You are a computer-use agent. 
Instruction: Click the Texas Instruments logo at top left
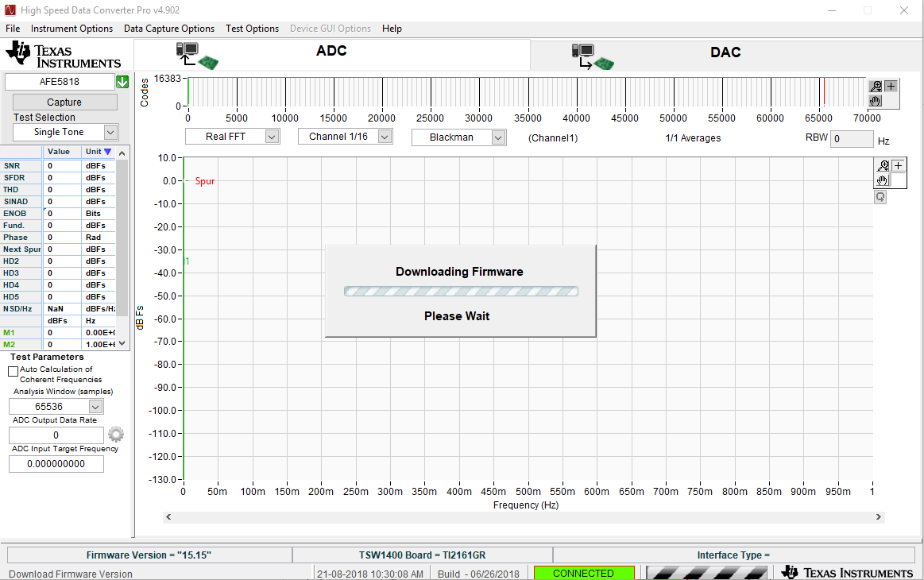tap(63, 55)
